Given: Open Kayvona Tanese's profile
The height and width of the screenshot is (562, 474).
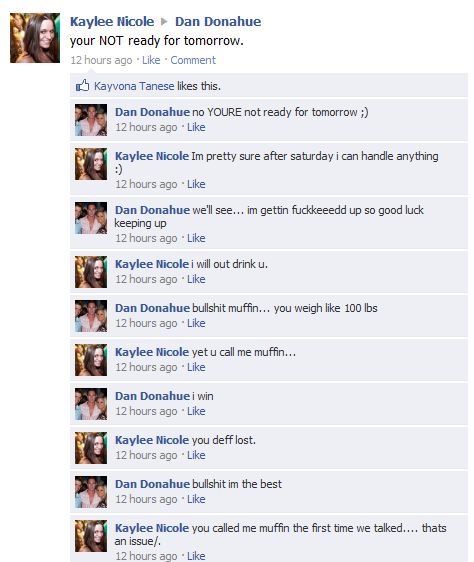Looking at the screenshot, I should pyautogui.click(x=134, y=86).
